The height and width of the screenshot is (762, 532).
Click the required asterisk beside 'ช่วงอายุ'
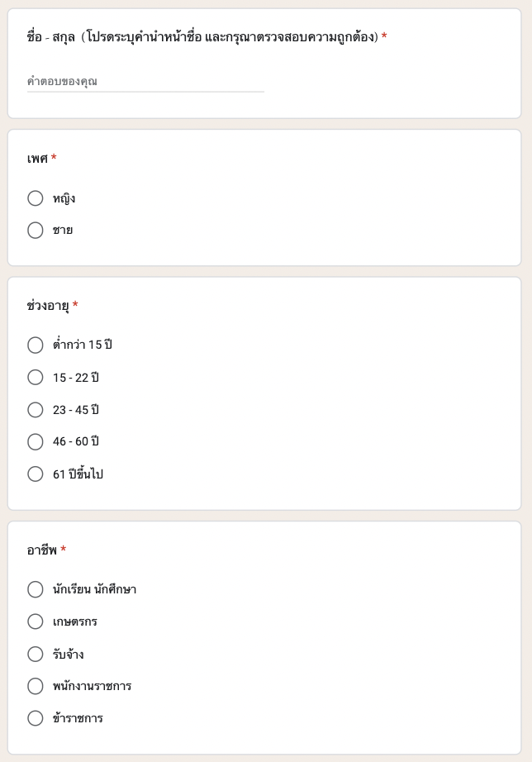(x=75, y=305)
